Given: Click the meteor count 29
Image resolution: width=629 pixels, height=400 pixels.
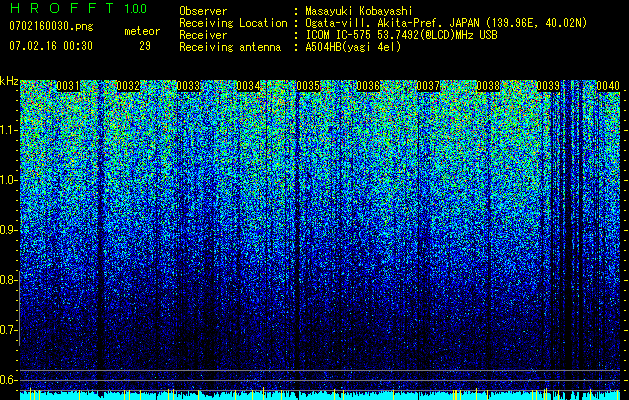Looking at the screenshot, I should 145,46.
